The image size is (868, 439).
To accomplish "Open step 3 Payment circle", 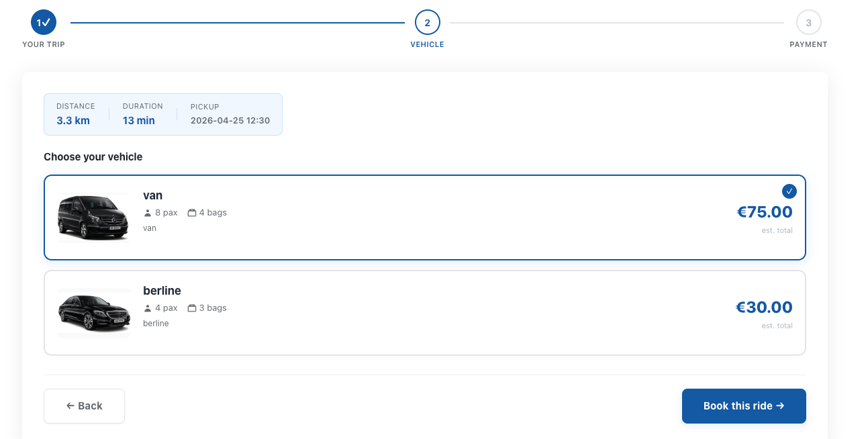I will (x=809, y=22).
